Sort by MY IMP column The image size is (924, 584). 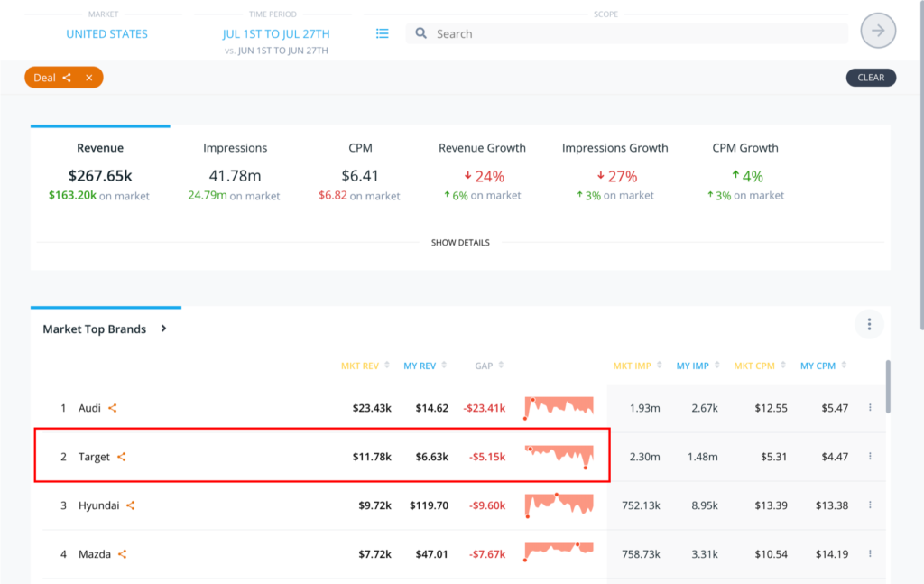tap(698, 366)
